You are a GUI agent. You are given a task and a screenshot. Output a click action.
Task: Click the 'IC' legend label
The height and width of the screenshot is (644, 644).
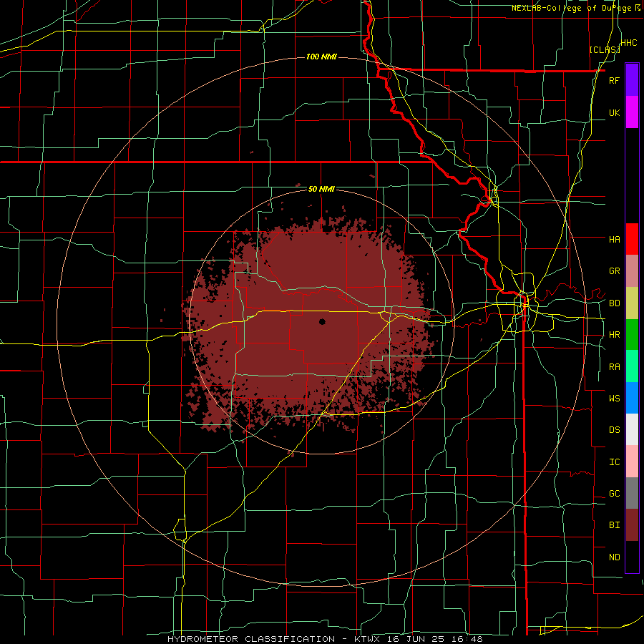coord(614,462)
